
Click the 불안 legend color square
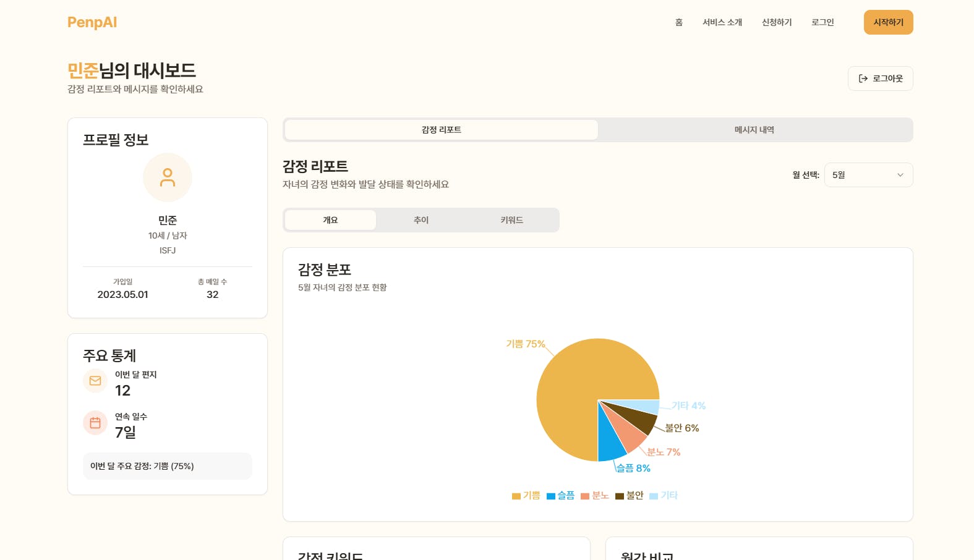click(619, 496)
